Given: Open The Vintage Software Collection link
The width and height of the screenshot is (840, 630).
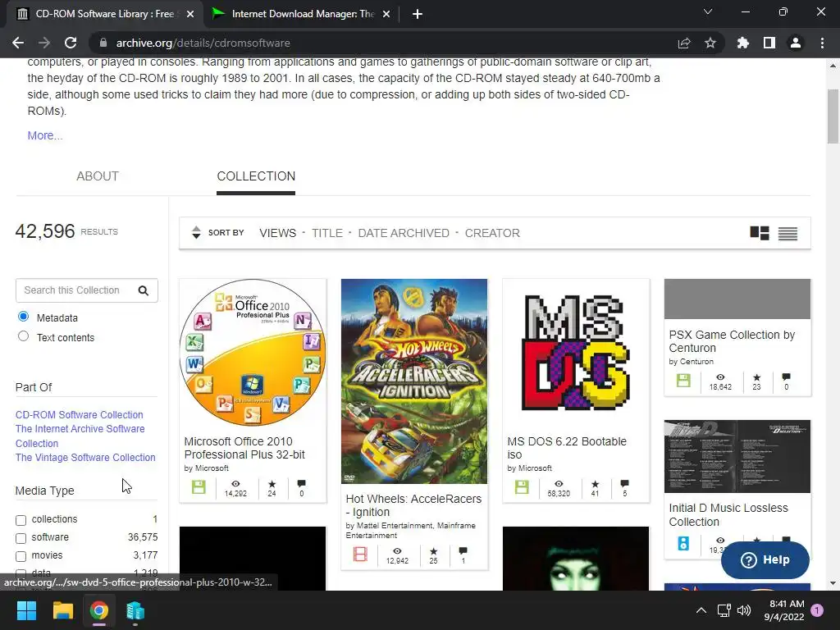Looking at the screenshot, I should tap(85, 458).
